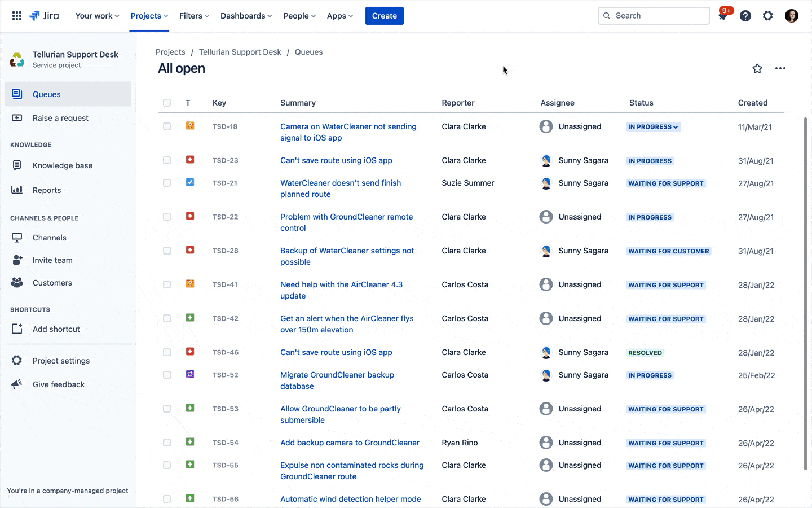
Task: Open the help question mark icon
Action: pos(745,16)
